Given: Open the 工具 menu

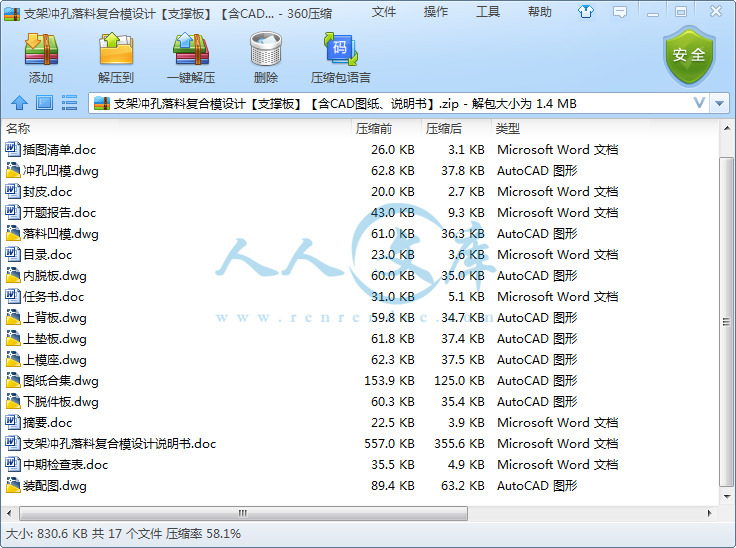Looking at the screenshot, I should tap(488, 12).
